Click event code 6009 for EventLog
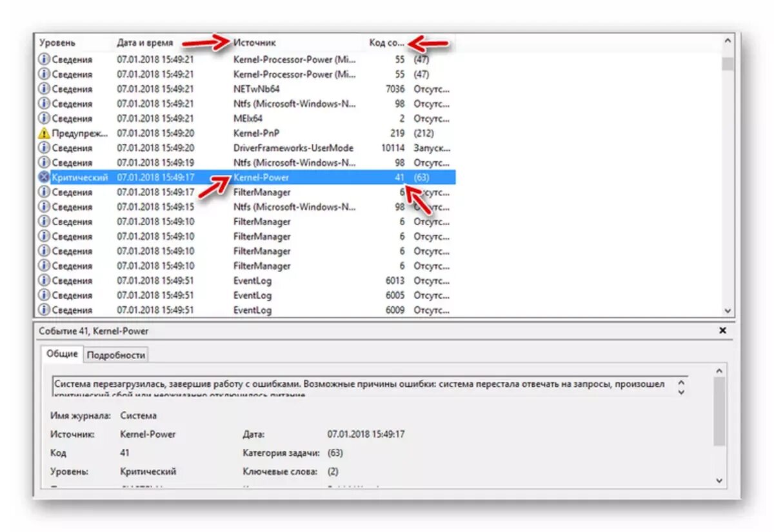This screenshot has height=532, width=774. click(394, 310)
